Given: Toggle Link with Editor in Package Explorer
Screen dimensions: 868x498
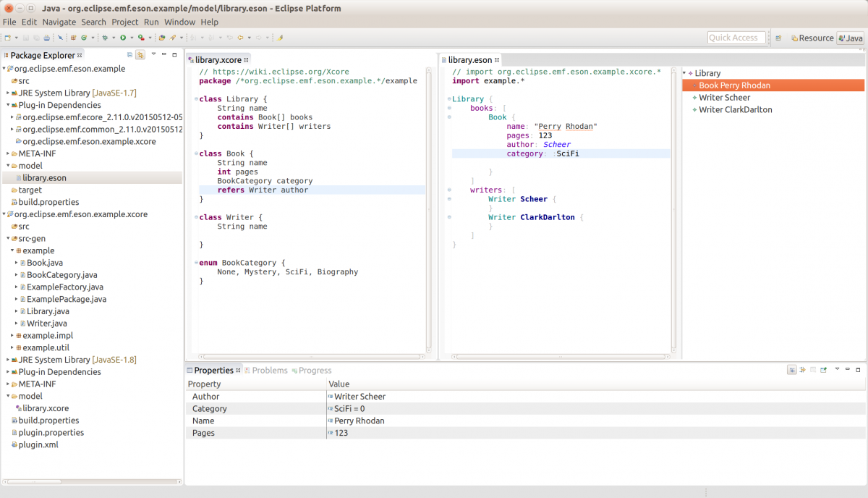Looking at the screenshot, I should click(x=140, y=55).
